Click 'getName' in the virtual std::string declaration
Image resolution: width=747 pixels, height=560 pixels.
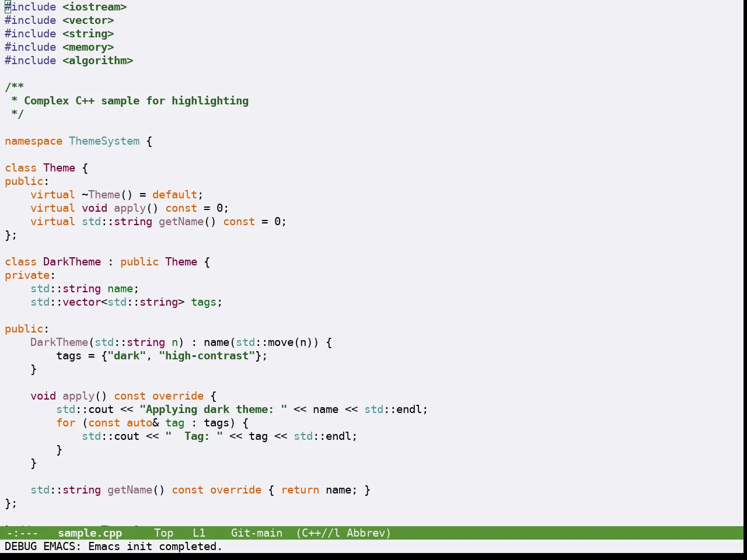(x=181, y=222)
